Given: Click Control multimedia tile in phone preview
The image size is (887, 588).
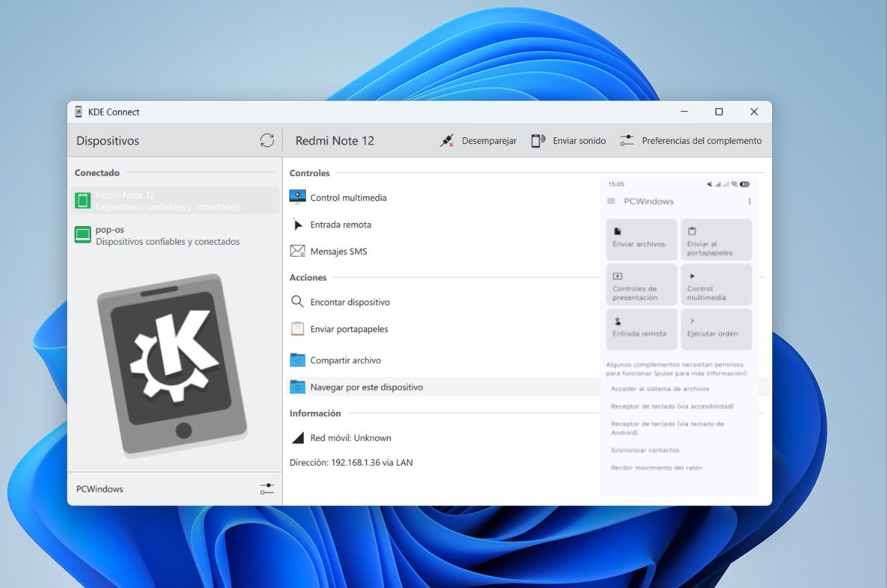Looking at the screenshot, I should [x=716, y=284].
